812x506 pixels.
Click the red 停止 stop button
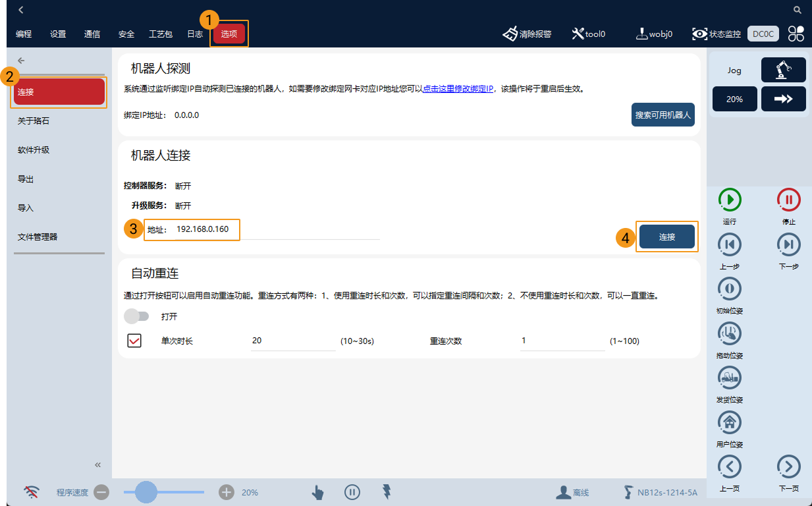788,199
